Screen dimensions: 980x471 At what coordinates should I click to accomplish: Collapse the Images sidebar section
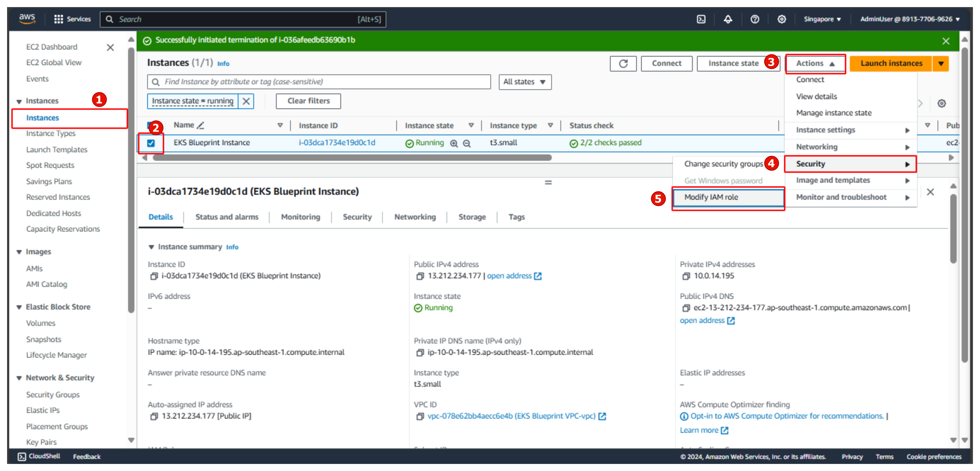19,252
